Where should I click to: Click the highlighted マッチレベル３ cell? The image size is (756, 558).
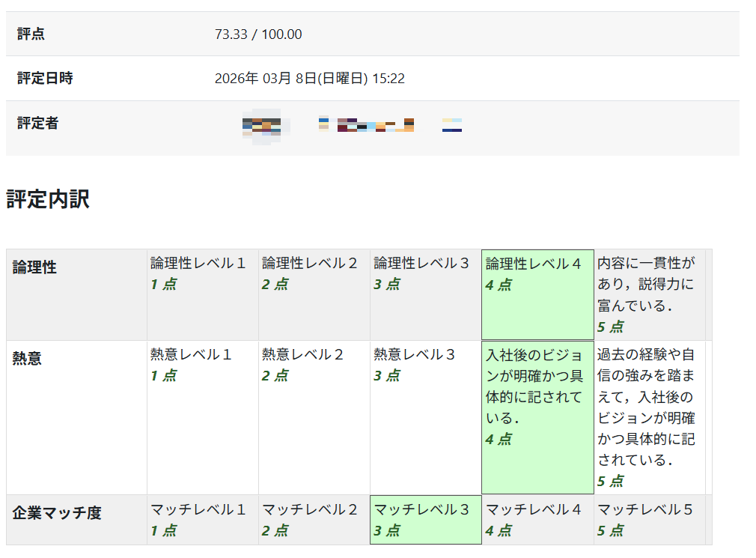click(425, 520)
